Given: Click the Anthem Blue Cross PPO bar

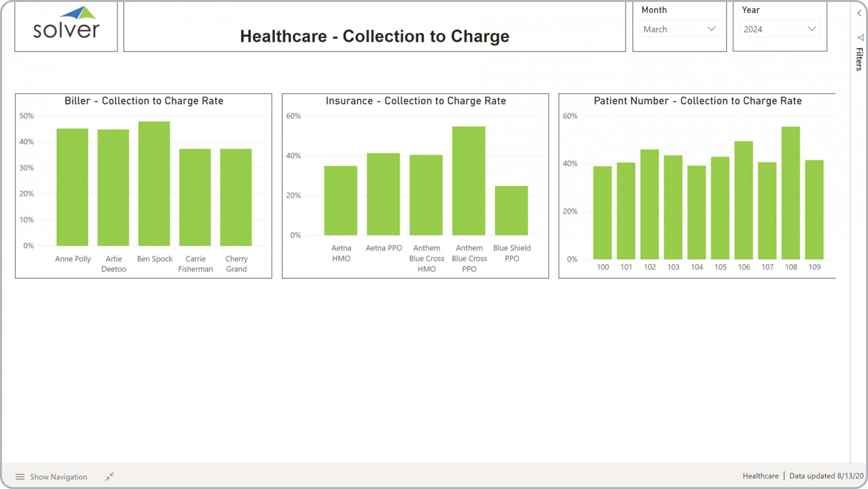Looking at the screenshot, I should [469, 181].
